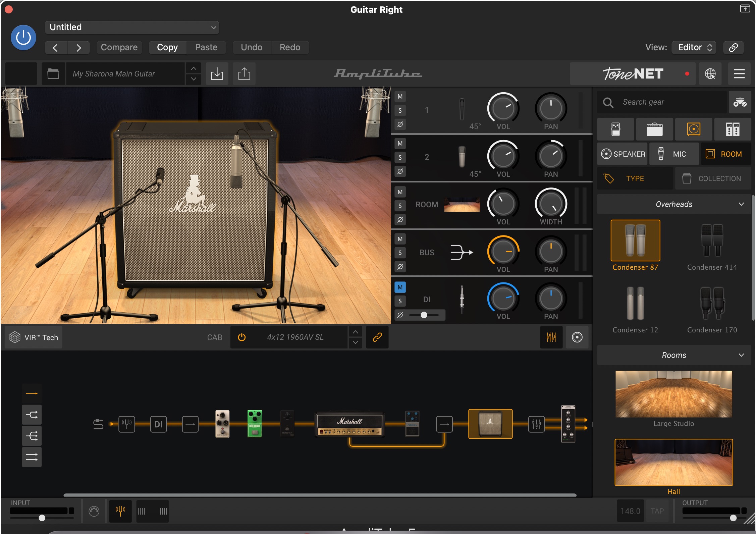Mute mic channel 2
The height and width of the screenshot is (534, 756).
[400, 144]
